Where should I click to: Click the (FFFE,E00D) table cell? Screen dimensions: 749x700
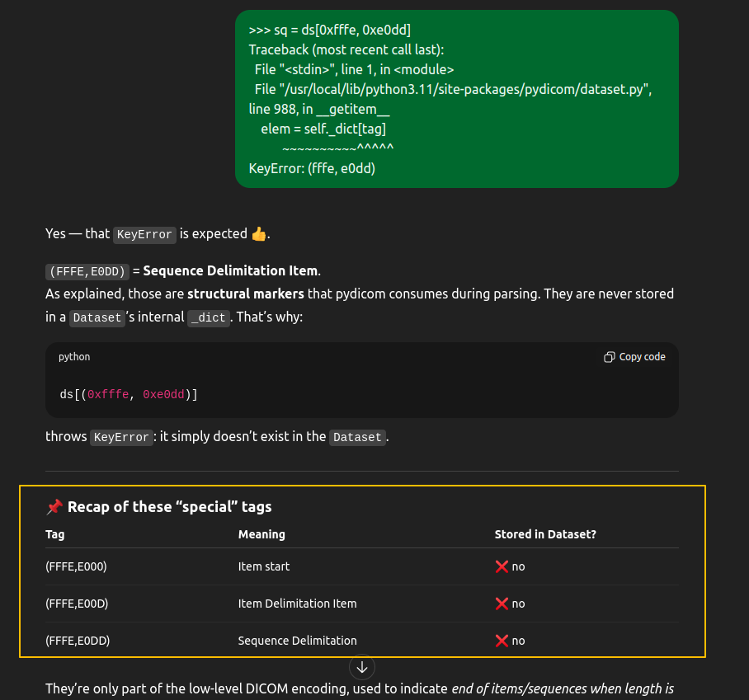(x=77, y=604)
